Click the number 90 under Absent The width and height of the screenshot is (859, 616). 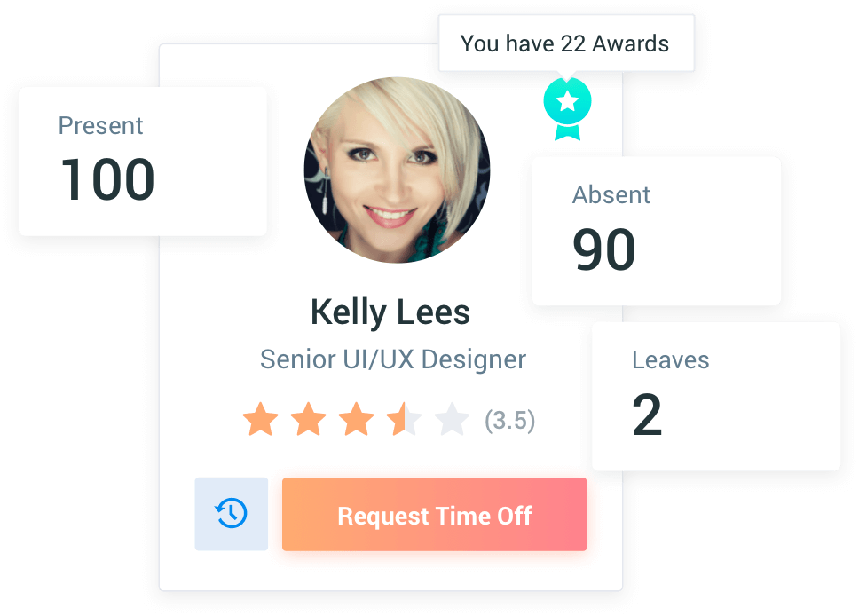(x=604, y=249)
